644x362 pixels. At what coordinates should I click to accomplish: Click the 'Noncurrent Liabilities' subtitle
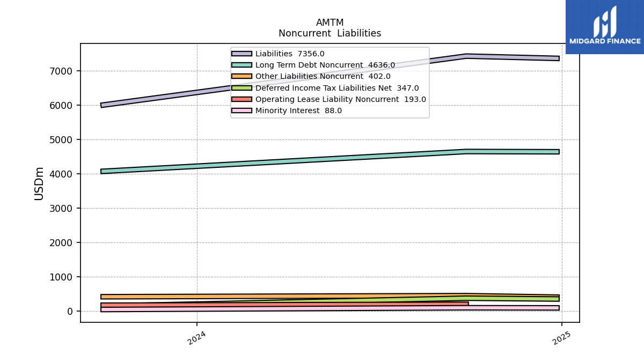click(330, 33)
